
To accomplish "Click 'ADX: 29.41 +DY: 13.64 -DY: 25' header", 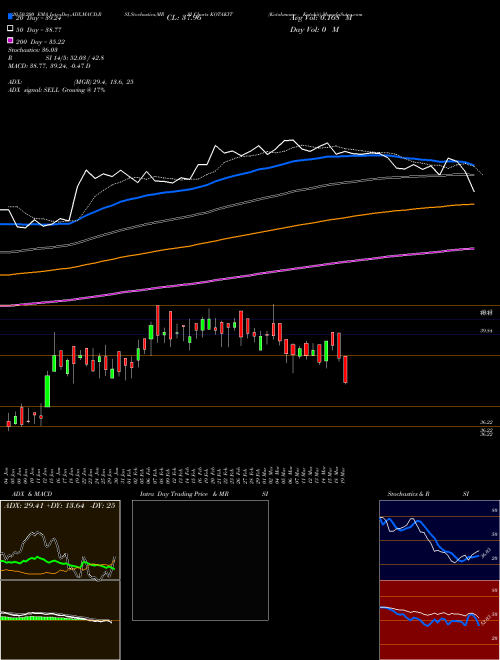I will pyautogui.click(x=59, y=506).
